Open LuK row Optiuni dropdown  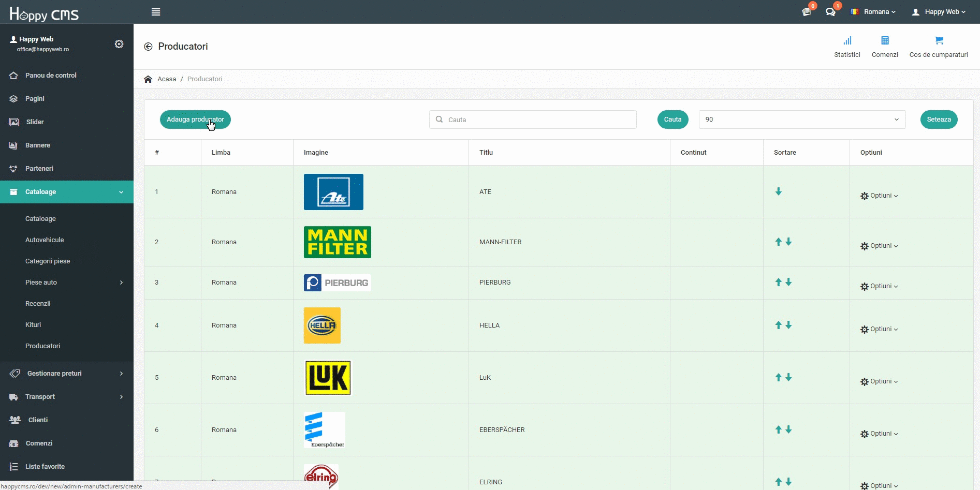[879, 381]
